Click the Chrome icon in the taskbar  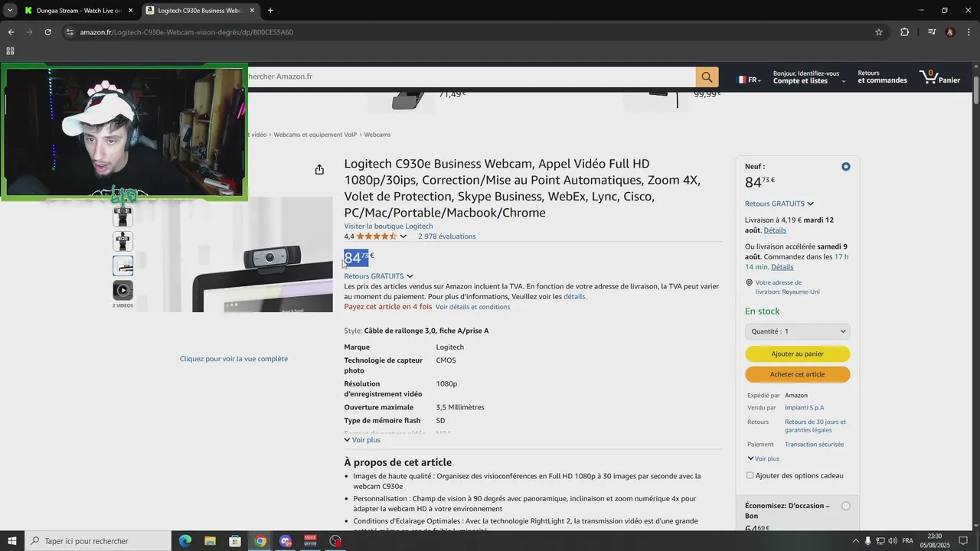[x=260, y=541]
